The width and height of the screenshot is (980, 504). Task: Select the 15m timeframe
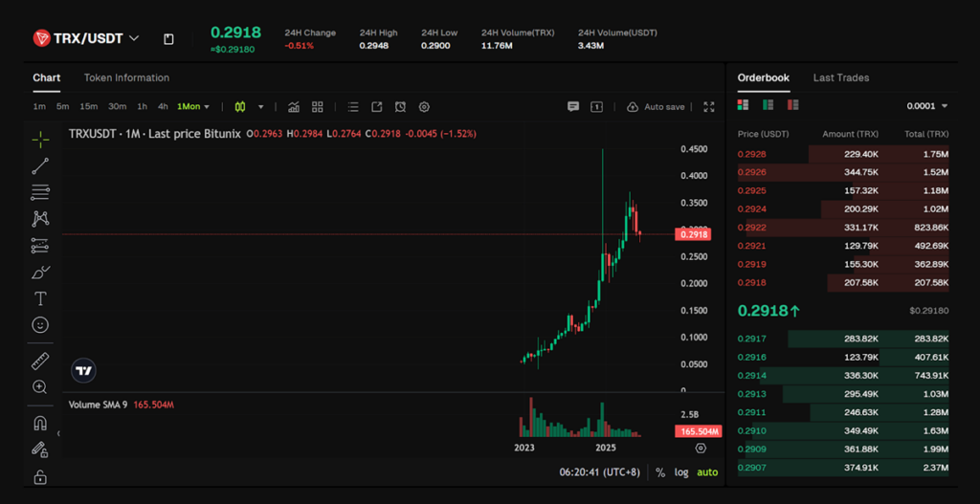pos(89,107)
